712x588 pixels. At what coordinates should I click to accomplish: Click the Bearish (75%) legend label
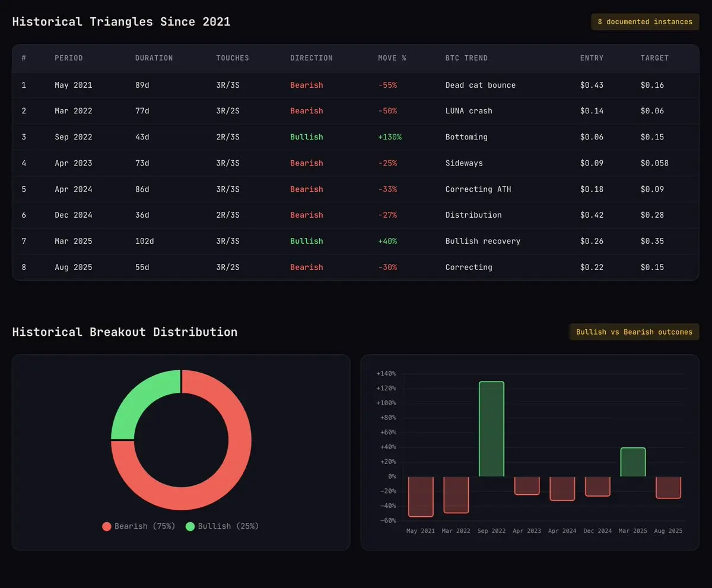pos(145,526)
